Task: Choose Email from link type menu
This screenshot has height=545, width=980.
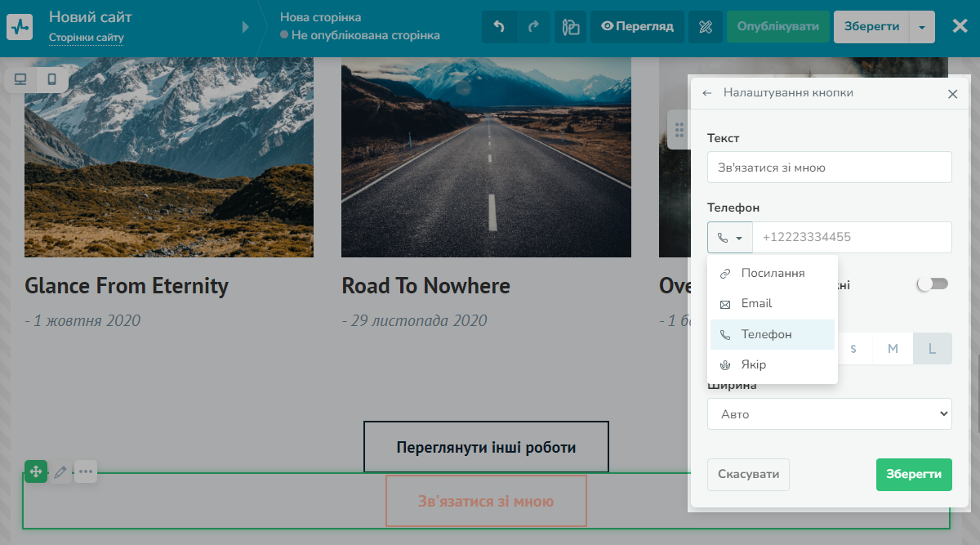Action: (773, 303)
